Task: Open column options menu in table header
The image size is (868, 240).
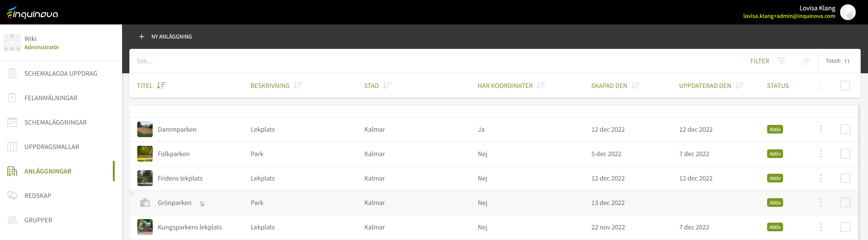Action: pyautogui.click(x=821, y=86)
